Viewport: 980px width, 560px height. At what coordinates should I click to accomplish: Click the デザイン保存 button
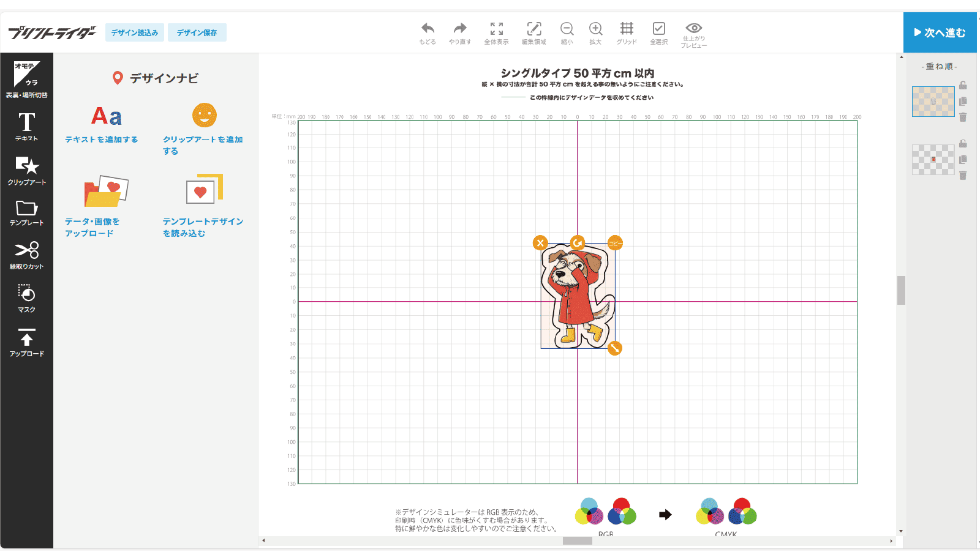tap(197, 32)
